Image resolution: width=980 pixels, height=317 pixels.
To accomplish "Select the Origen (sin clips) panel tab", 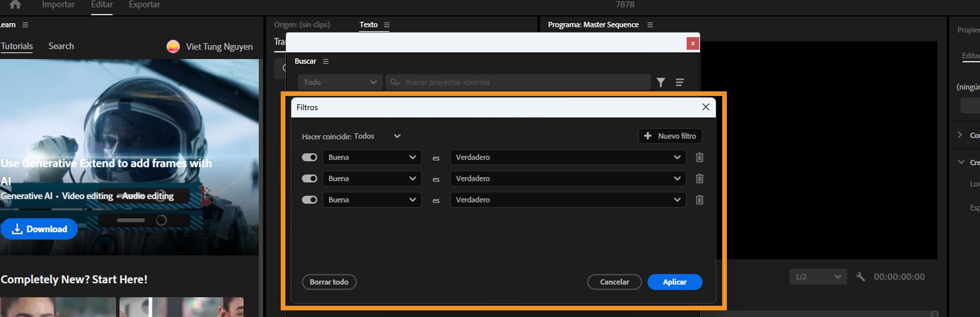I will (x=302, y=25).
